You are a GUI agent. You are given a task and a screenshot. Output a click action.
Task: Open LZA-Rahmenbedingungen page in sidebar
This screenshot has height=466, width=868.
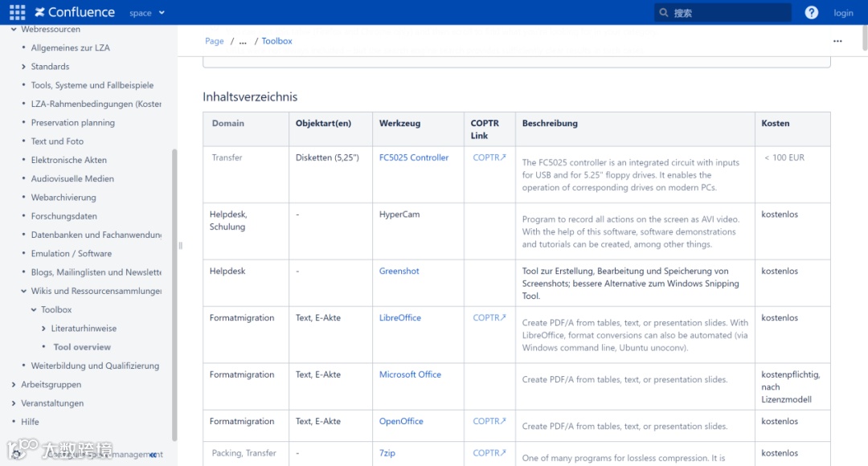96,104
